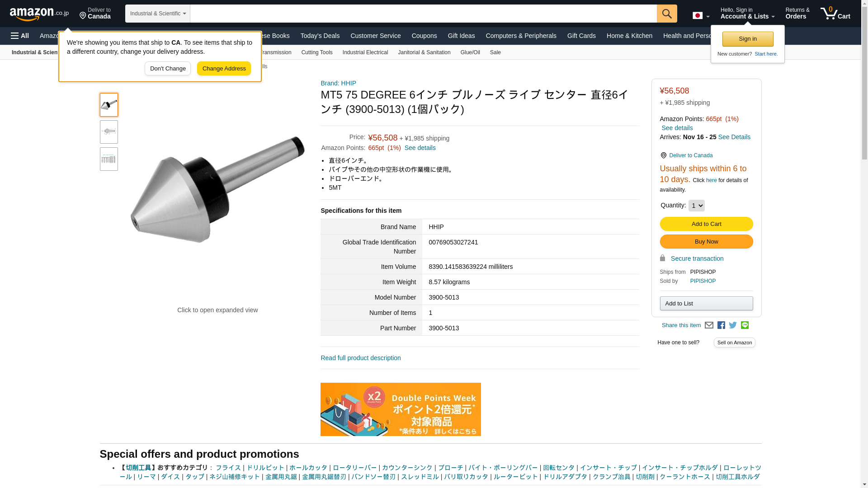Screen dimensions: 868x488
Task: Open Gift Cards navigation item
Action: (581, 36)
